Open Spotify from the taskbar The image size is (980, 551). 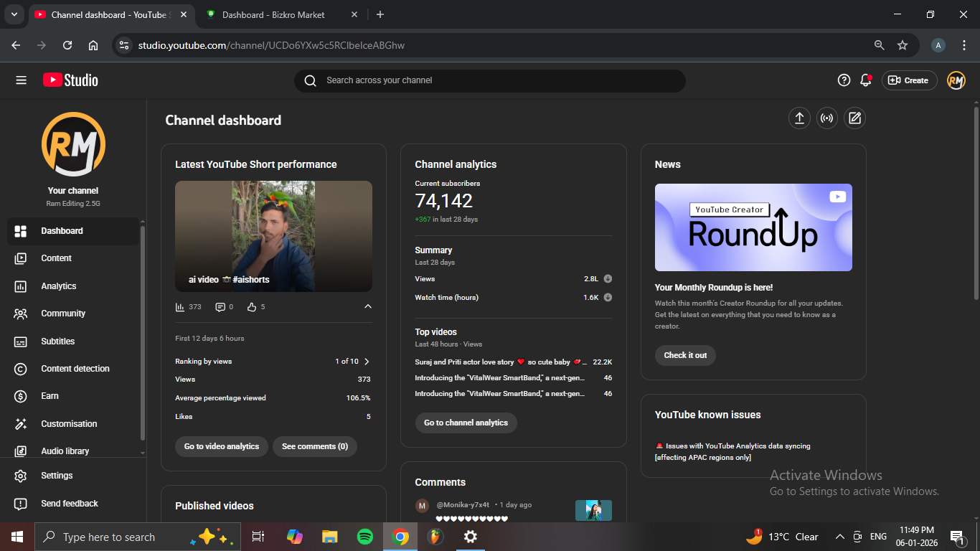tap(364, 537)
